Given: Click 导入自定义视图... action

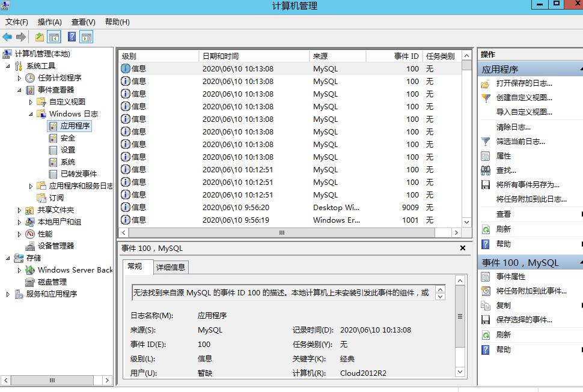Looking at the screenshot, I should tap(524, 112).
